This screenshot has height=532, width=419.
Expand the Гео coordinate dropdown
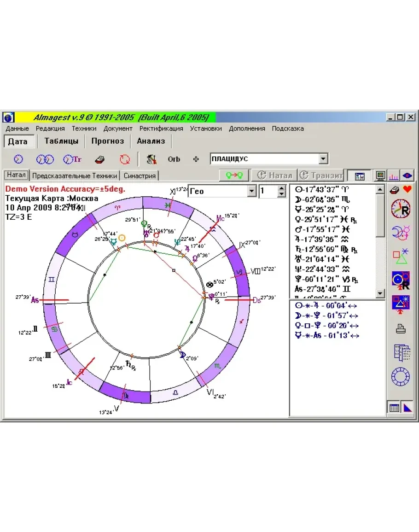251,191
